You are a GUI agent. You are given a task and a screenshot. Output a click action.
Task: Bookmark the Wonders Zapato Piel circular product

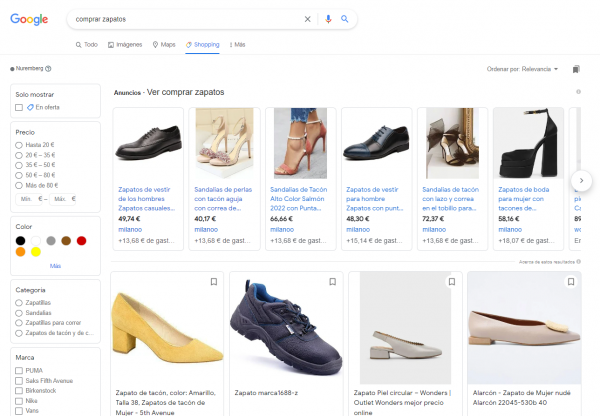(x=452, y=282)
